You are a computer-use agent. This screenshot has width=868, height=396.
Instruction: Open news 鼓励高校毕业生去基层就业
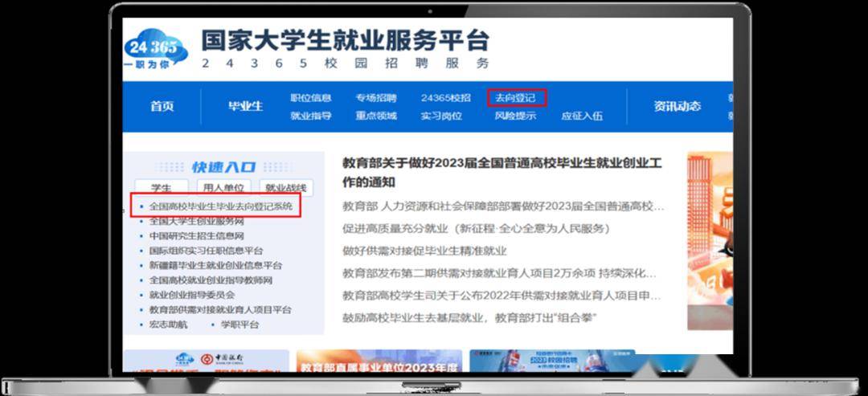(469, 318)
